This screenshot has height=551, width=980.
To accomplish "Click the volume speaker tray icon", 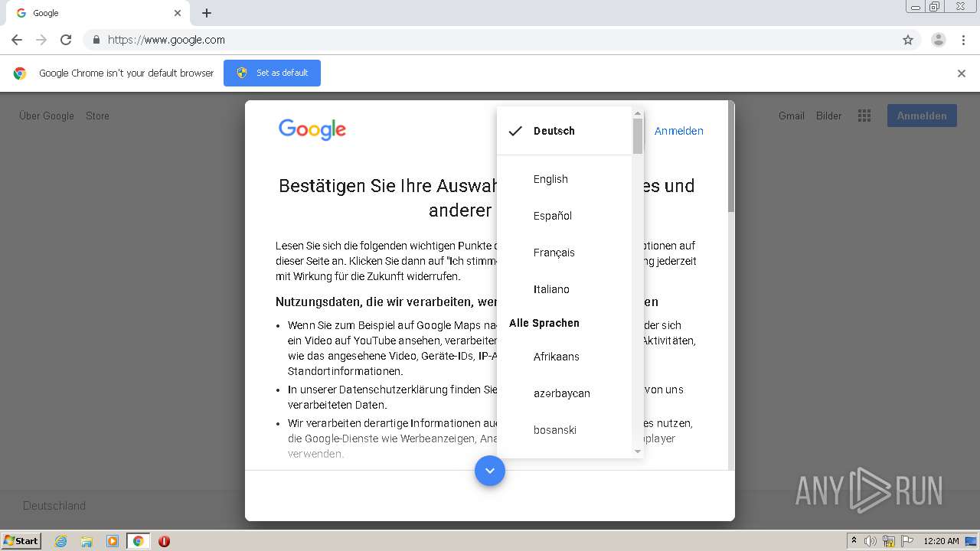I will click(x=871, y=541).
